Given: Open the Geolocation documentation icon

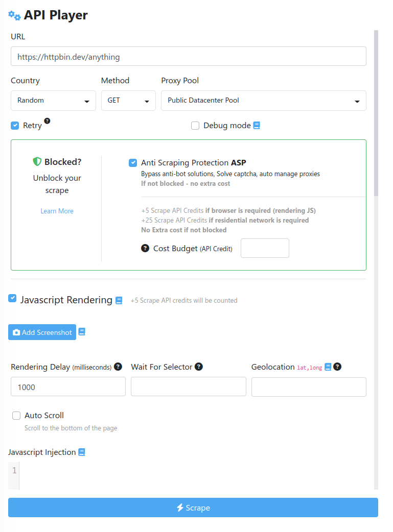Looking at the screenshot, I should point(327,367).
